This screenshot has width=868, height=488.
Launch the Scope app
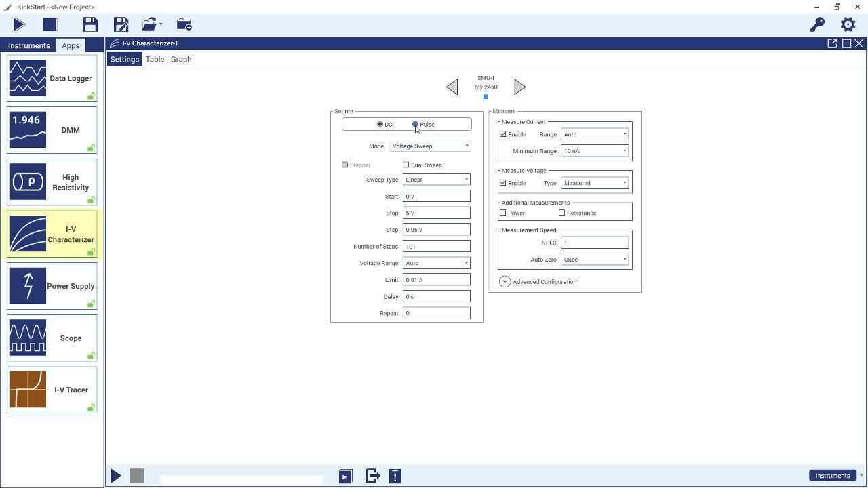click(x=52, y=338)
